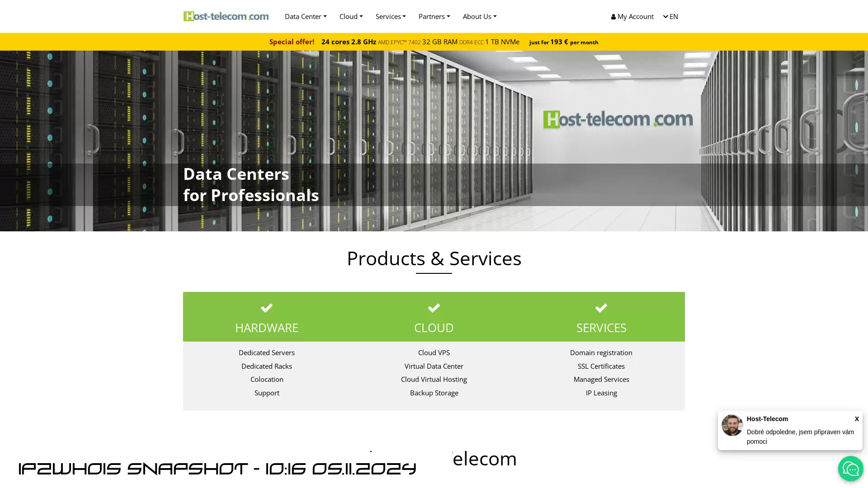
Task: Click the chat greeting message text
Action: pos(800,436)
